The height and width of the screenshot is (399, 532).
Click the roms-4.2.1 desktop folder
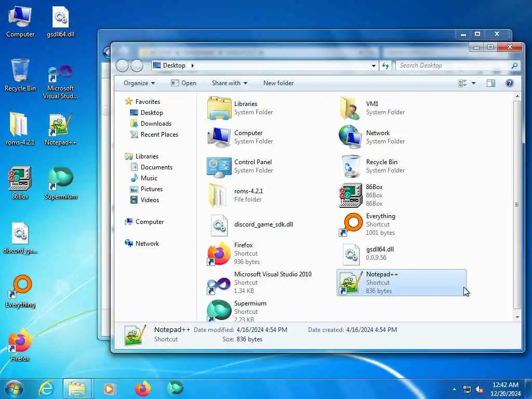tap(20, 129)
